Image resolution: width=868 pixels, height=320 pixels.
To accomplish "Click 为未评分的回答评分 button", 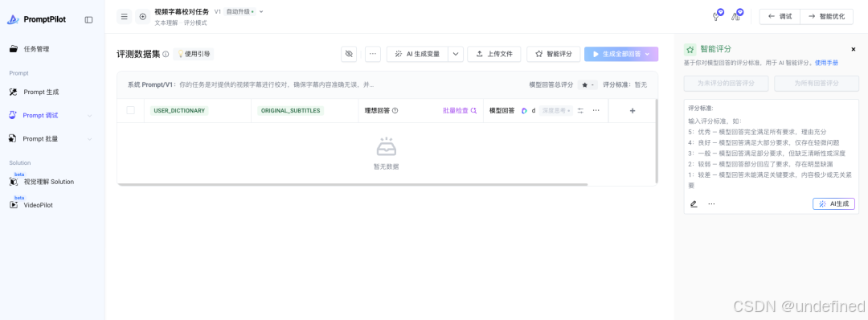I will (x=727, y=84).
